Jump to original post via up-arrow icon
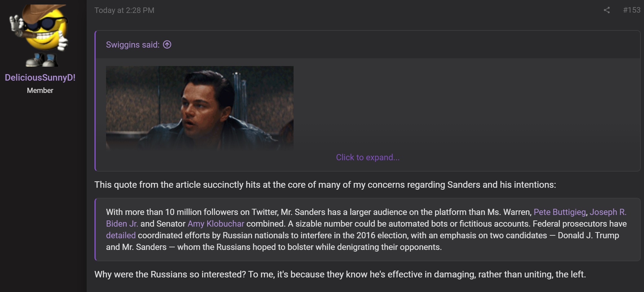Viewport: 644px width, 292px height. (x=167, y=44)
